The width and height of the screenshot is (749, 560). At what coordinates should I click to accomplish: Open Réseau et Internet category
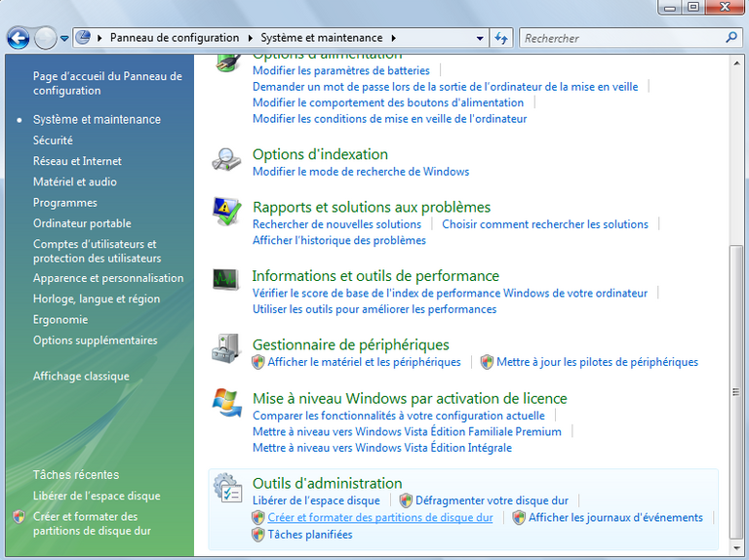[77, 161]
